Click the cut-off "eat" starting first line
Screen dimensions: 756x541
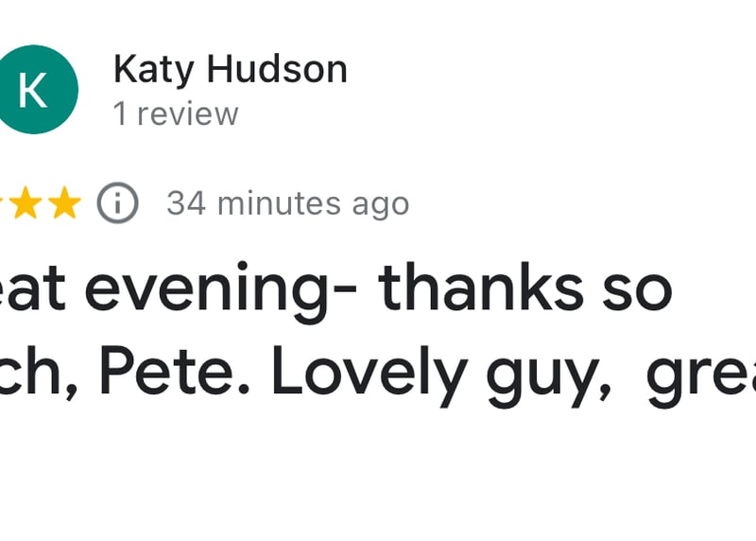tap(33, 289)
